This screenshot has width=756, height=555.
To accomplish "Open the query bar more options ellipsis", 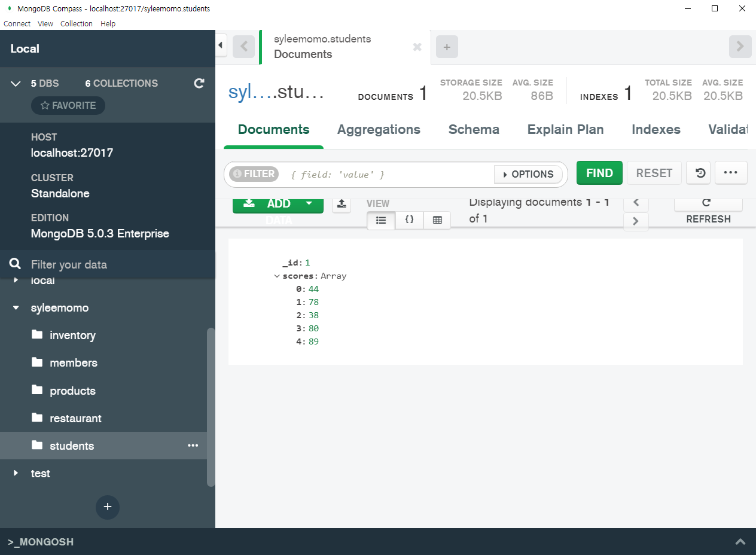I will tap(731, 173).
